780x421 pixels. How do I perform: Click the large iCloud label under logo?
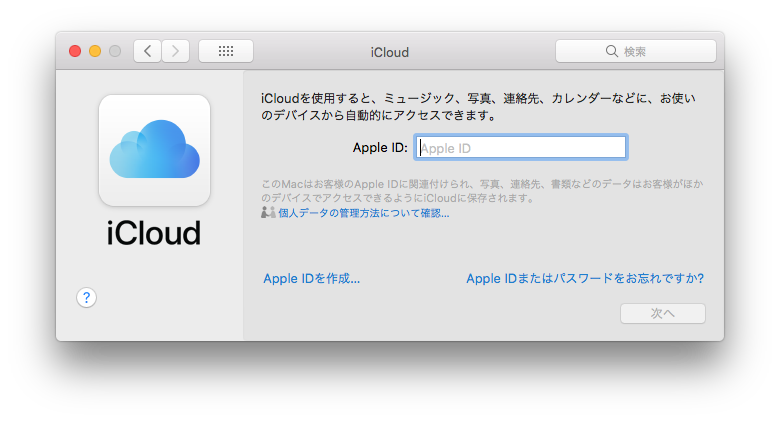pyautogui.click(x=154, y=232)
